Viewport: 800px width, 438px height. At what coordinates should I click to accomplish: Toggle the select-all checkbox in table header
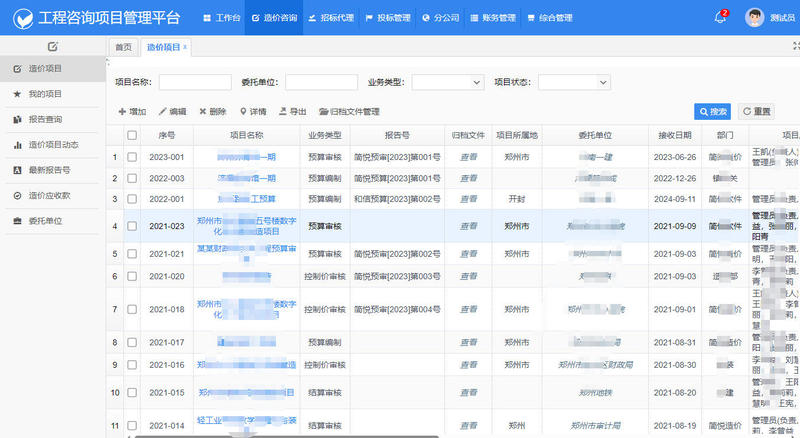(132, 135)
